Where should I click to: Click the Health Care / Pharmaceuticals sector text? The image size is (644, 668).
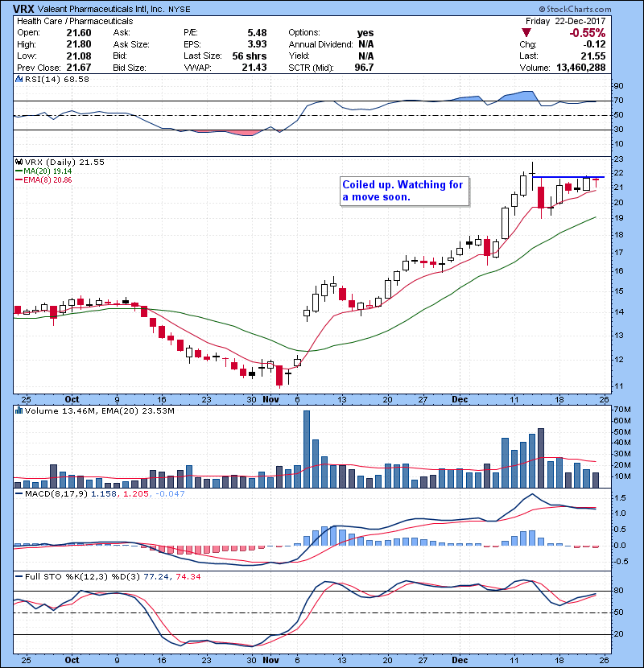[75, 21]
